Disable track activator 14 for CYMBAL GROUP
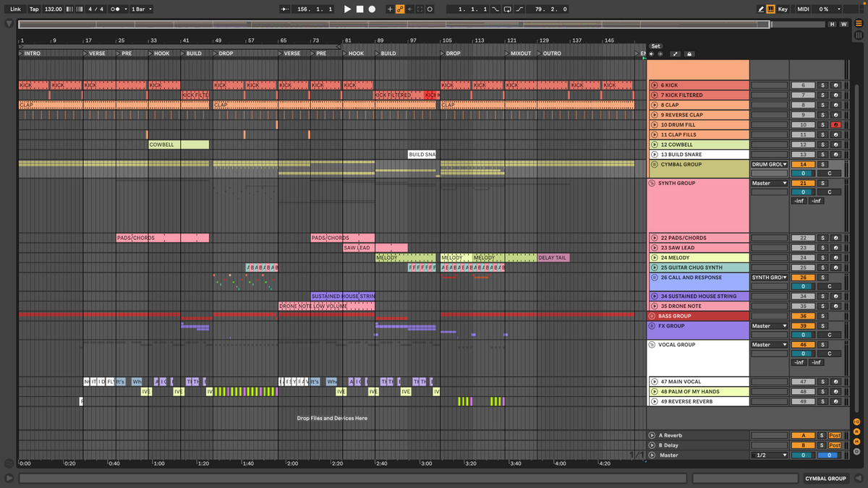The image size is (868, 488). tap(802, 165)
